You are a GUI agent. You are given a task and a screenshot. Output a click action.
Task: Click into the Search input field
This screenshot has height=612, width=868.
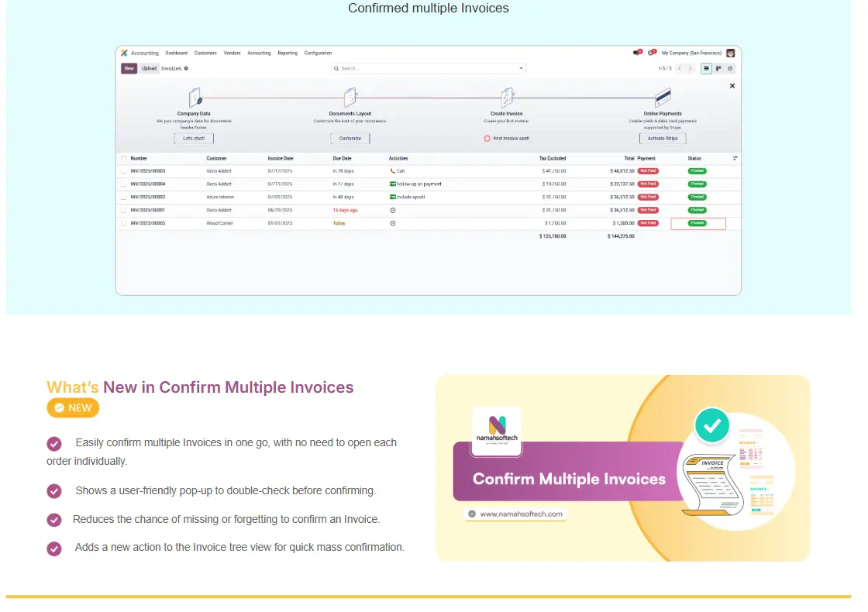[426, 68]
